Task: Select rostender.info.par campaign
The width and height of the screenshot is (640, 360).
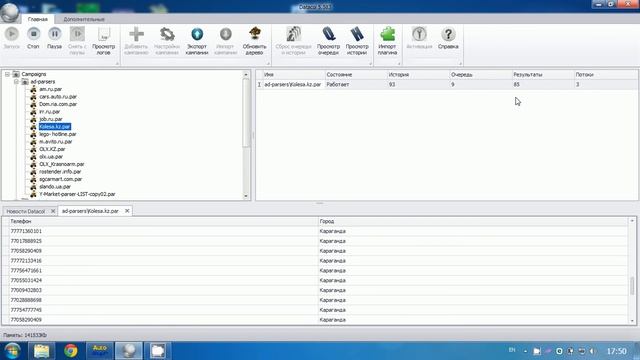Action: [60, 171]
